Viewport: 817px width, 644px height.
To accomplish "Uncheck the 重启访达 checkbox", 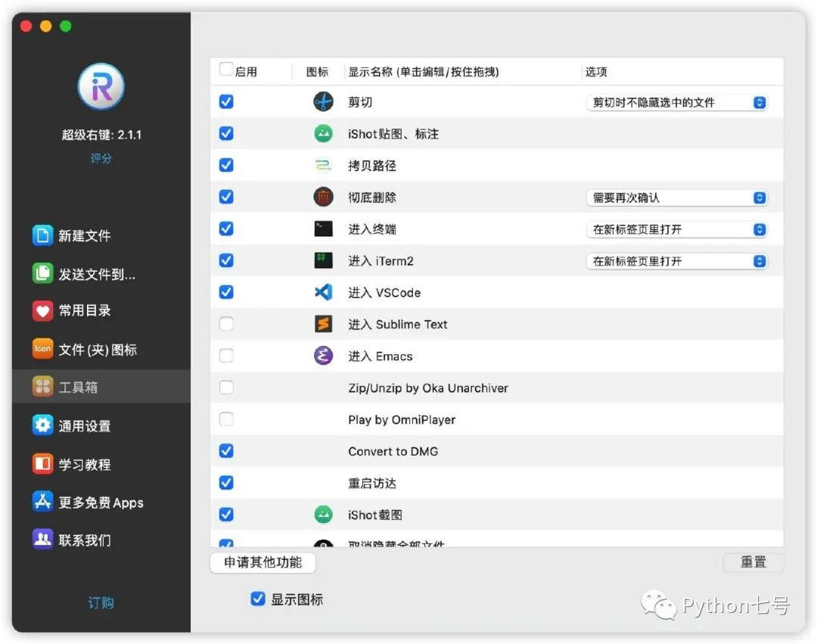I will click(226, 483).
